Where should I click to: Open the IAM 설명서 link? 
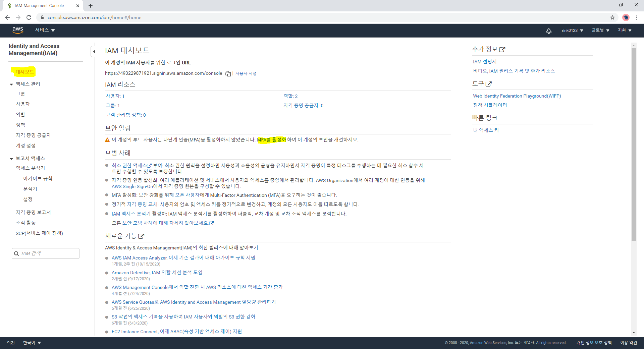485,62
